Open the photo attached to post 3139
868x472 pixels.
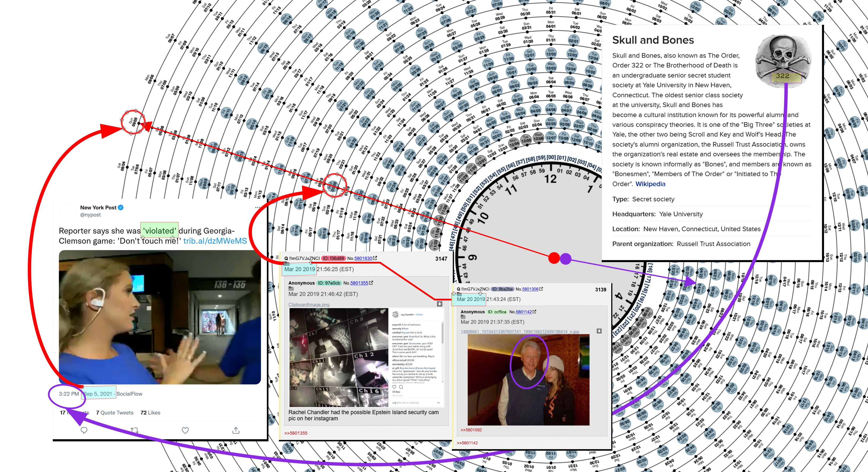click(x=528, y=380)
